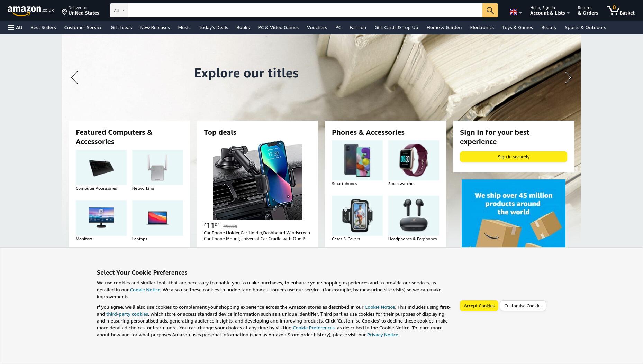
Task: Open Today's Deals in navigation bar
Action: pos(213,27)
